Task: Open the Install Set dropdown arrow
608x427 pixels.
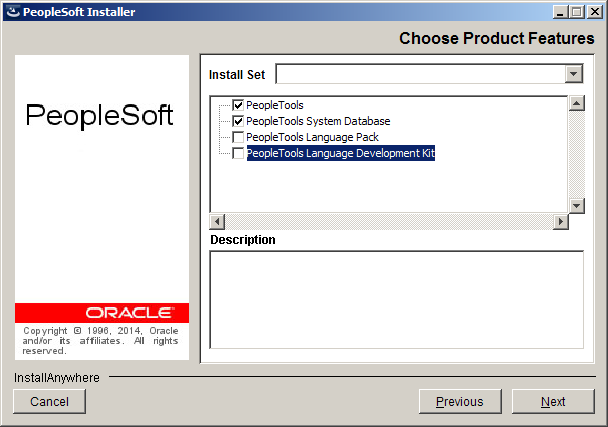Action: click(x=574, y=74)
